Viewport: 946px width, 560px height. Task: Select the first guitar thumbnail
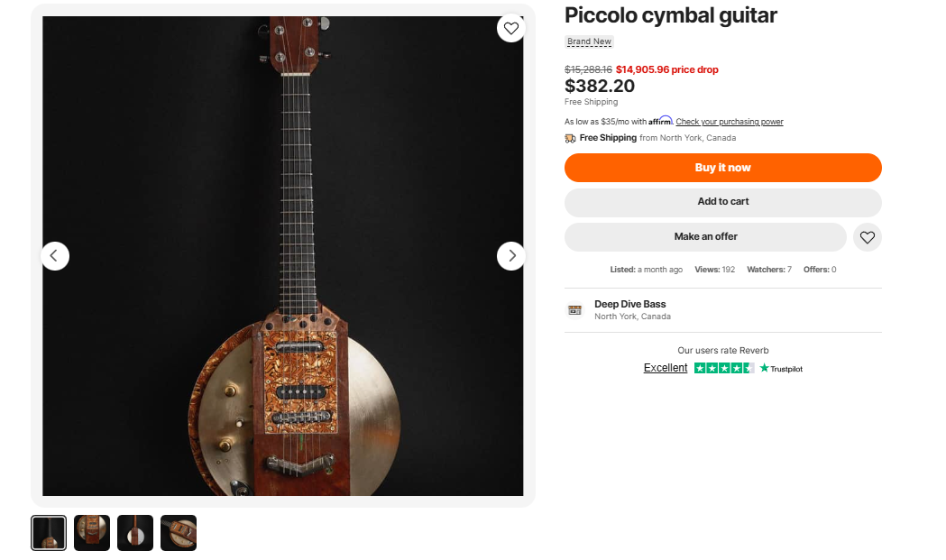click(x=49, y=533)
